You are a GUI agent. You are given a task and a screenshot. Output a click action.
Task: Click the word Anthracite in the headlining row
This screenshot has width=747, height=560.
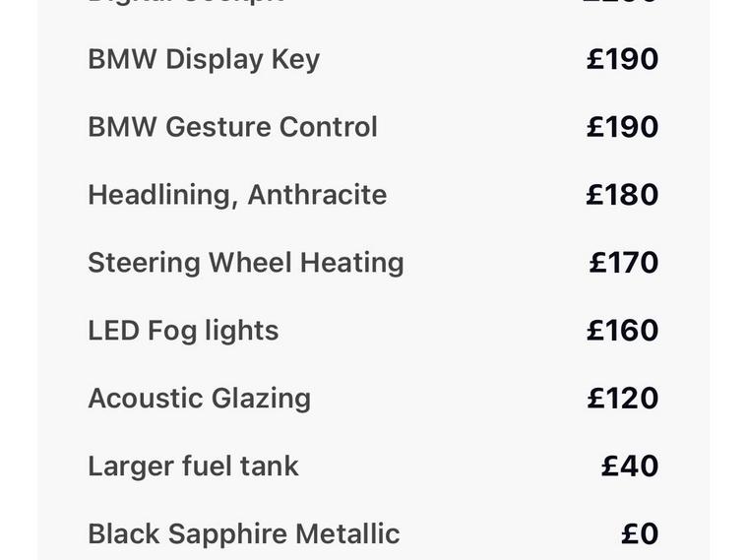click(x=317, y=195)
